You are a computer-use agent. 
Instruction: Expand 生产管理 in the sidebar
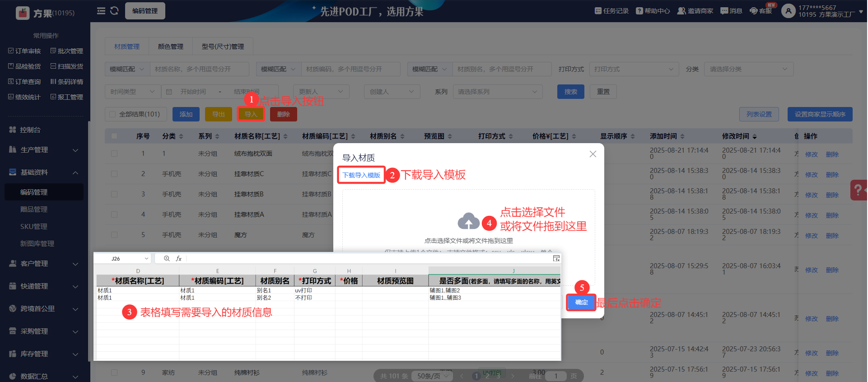click(x=44, y=150)
